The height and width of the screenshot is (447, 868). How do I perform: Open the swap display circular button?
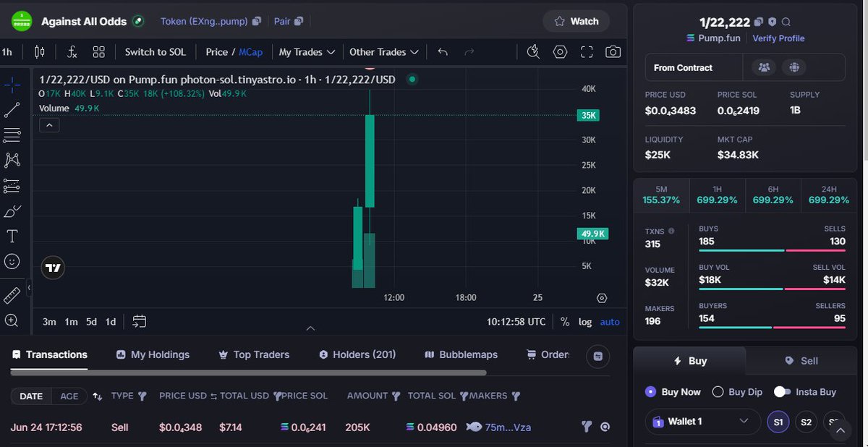coord(597,356)
